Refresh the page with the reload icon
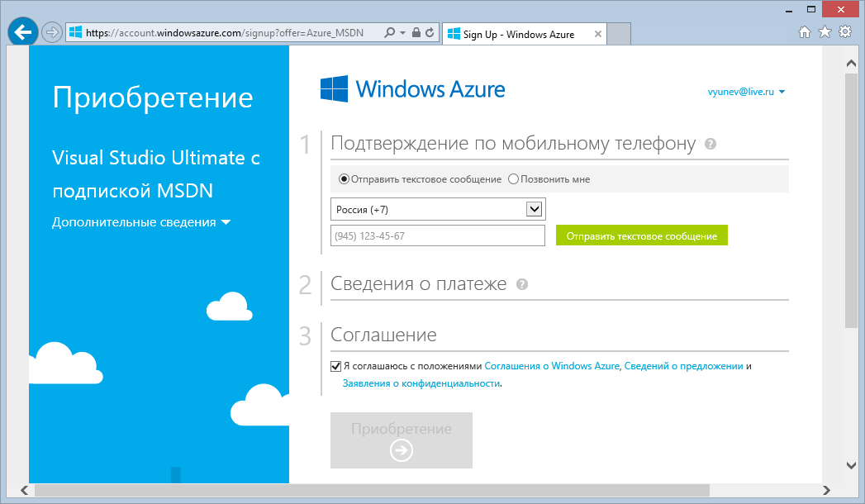 [430, 32]
